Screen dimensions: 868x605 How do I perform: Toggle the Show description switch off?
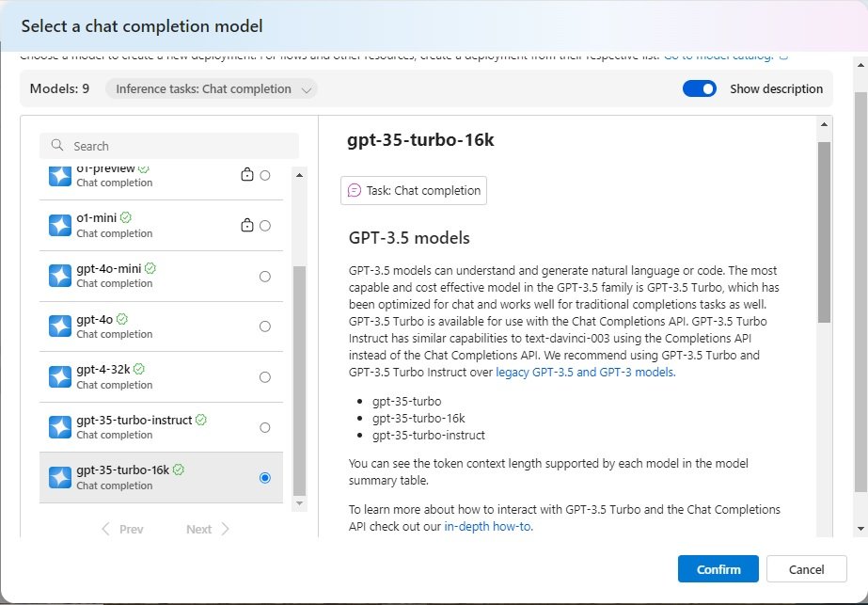click(699, 88)
